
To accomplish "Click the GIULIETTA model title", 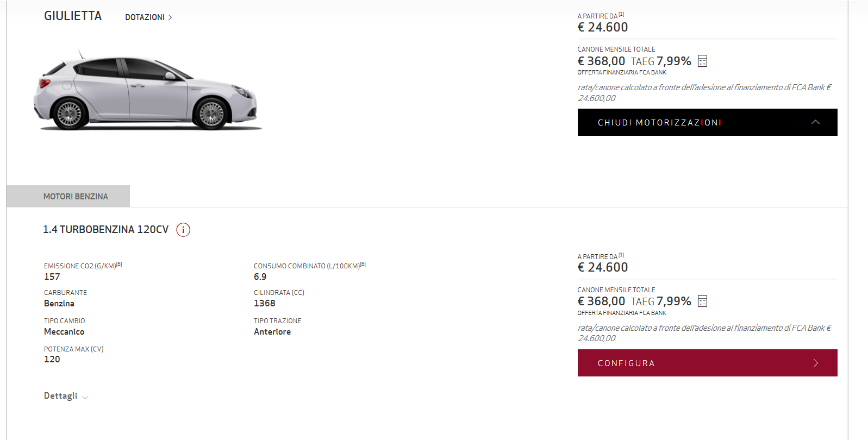I will point(73,16).
